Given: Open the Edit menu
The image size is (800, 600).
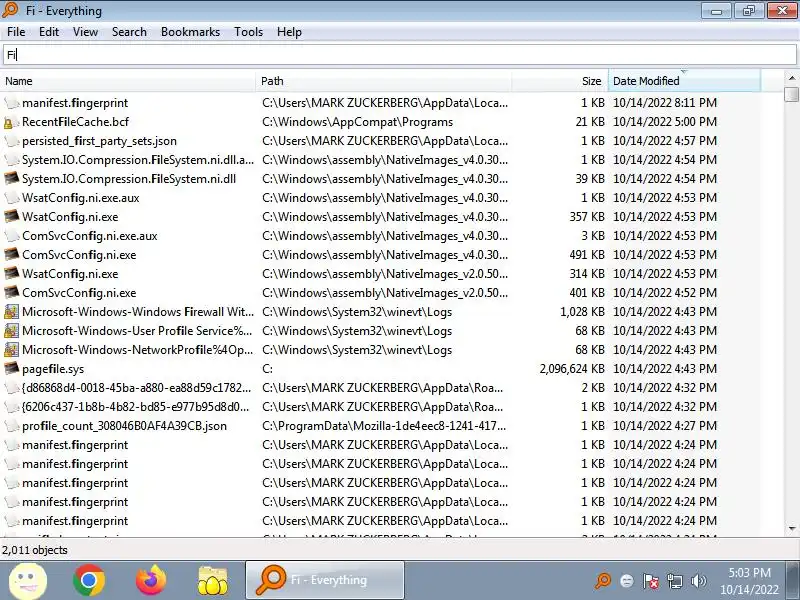Looking at the screenshot, I should [49, 32].
